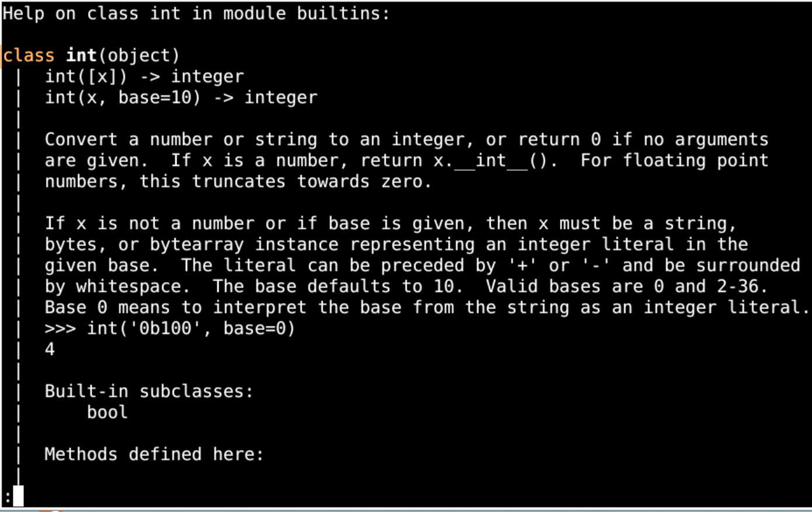
Task: Click the 'Built-in subclasses:' heading
Action: coord(149,391)
